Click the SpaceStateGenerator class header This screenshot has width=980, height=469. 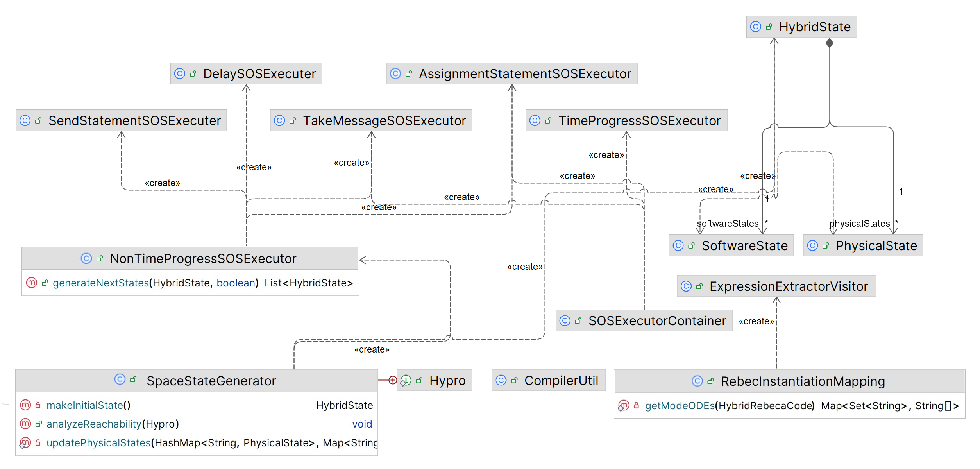pos(211,381)
